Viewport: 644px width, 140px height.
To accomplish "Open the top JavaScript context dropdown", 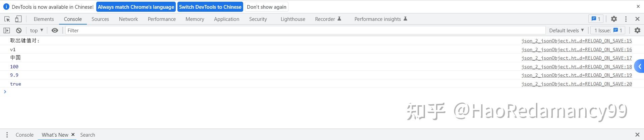I will [37, 30].
